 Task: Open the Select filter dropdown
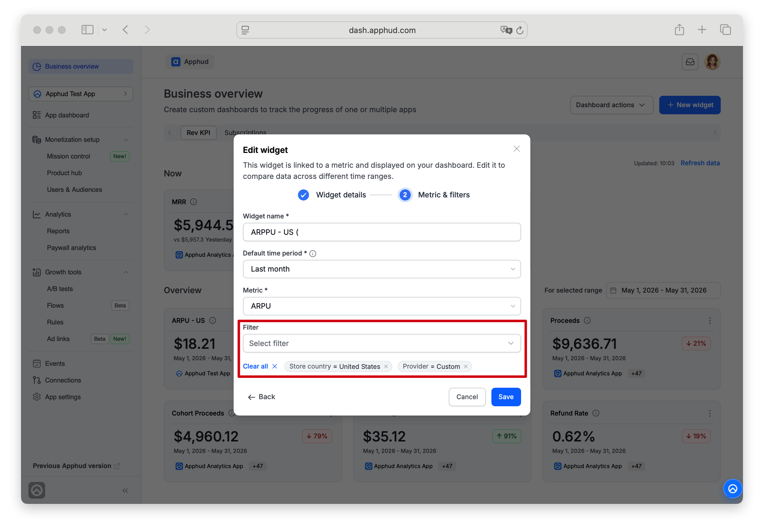click(x=382, y=343)
